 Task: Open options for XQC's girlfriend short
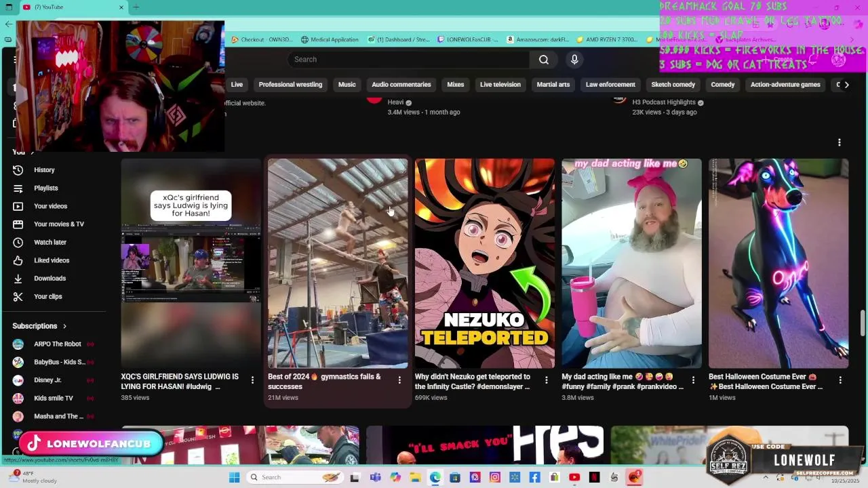click(252, 380)
